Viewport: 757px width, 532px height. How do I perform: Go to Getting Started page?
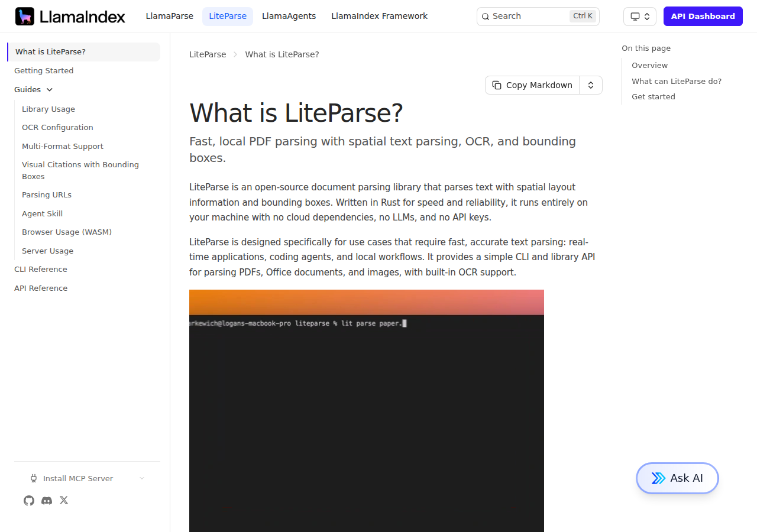(44, 71)
